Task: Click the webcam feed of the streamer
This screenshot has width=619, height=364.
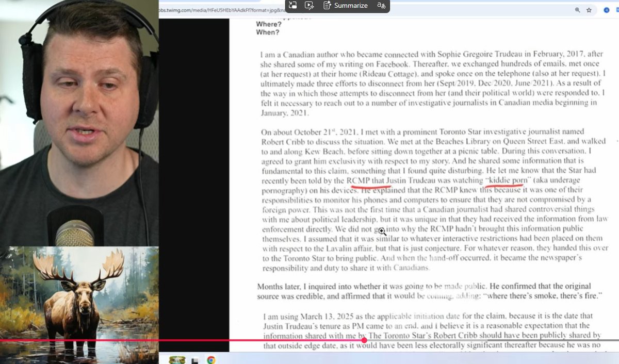Action: pyautogui.click(x=79, y=123)
